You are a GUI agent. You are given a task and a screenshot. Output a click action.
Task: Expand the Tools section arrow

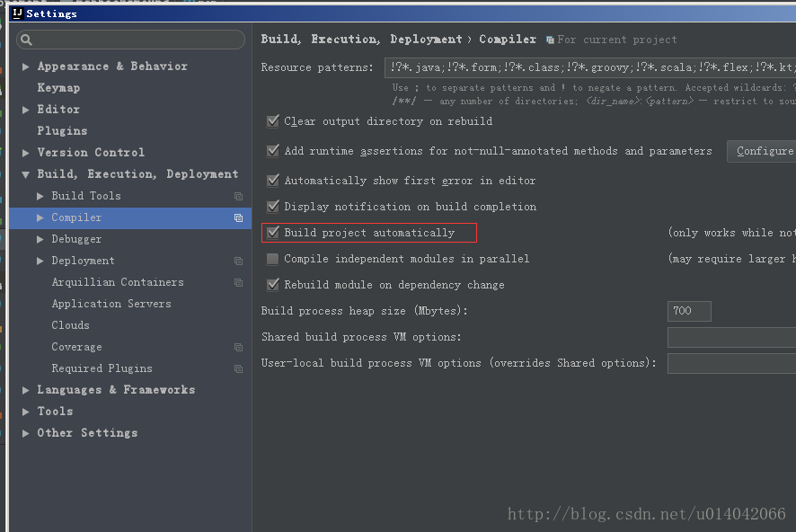coord(25,412)
